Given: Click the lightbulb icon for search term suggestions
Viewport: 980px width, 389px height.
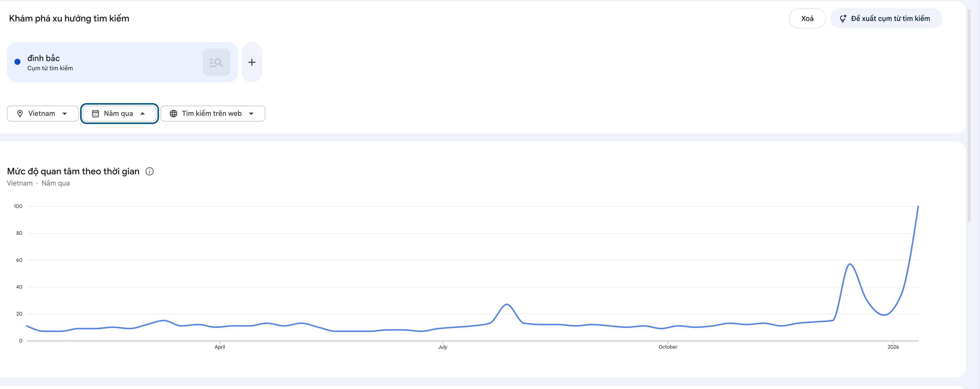Looking at the screenshot, I should pos(843,19).
